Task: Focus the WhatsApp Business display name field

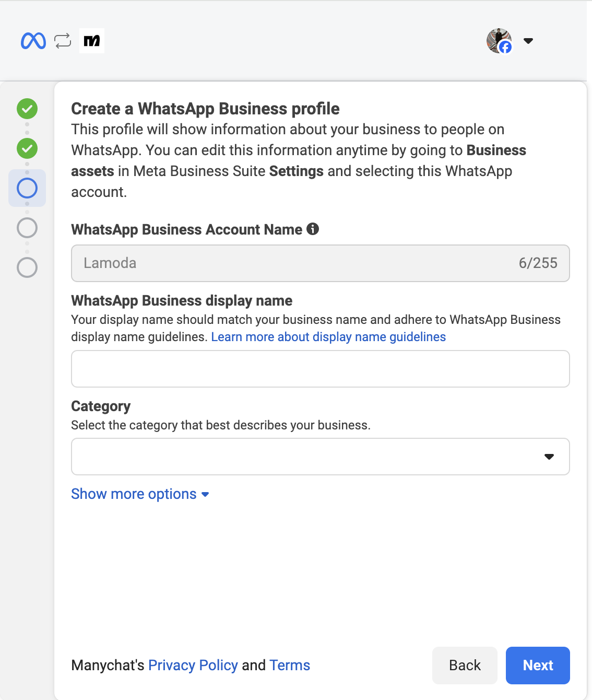Action: (x=319, y=369)
